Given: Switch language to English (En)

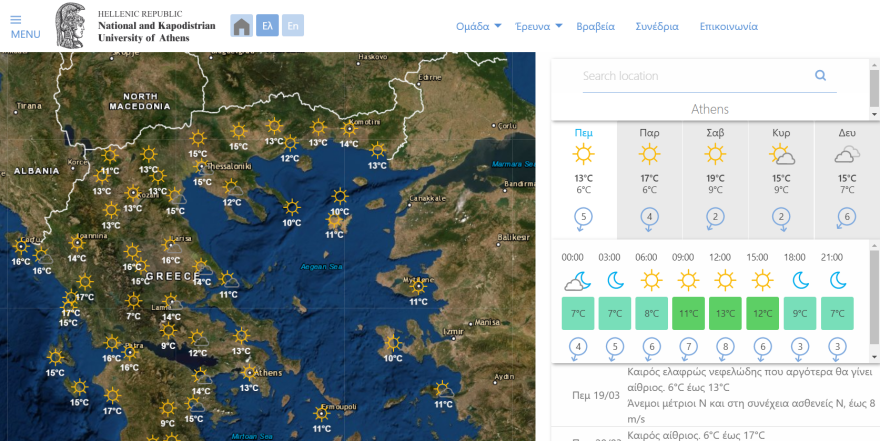Looking at the screenshot, I should (292, 26).
